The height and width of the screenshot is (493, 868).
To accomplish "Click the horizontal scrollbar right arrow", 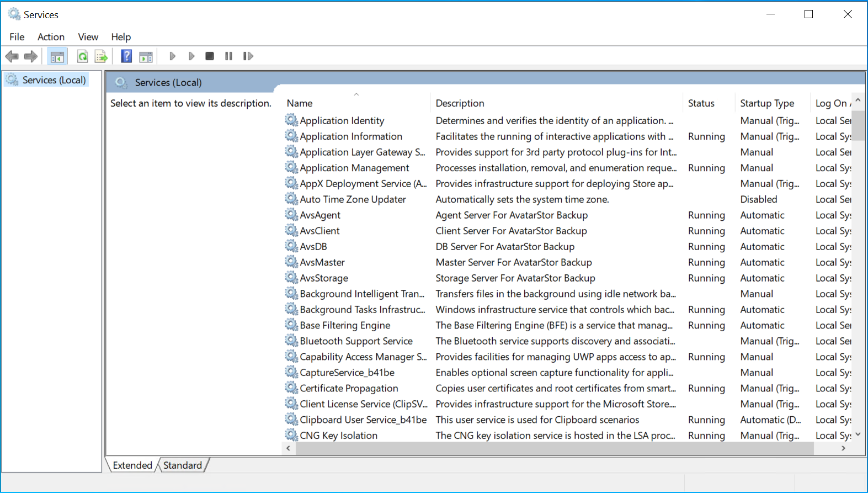I will pyautogui.click(x=843, y=448).
